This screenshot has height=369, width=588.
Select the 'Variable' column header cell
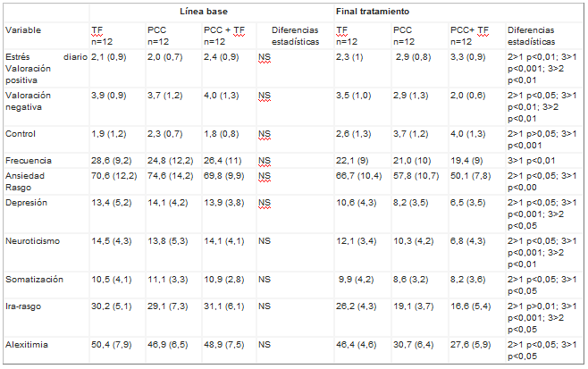23,30
